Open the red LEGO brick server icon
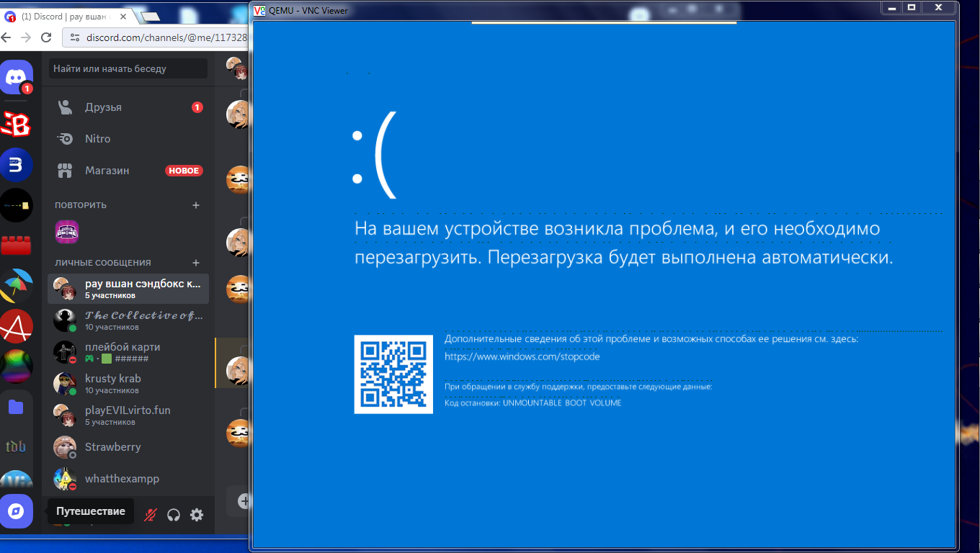The width and height of the screenshot is (980, 553). (16, 245)
